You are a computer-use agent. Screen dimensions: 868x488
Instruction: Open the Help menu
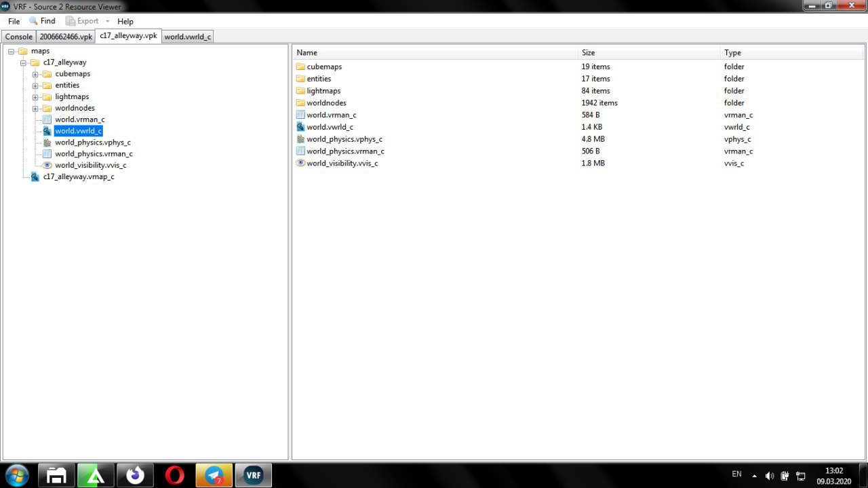click(125, 21)
